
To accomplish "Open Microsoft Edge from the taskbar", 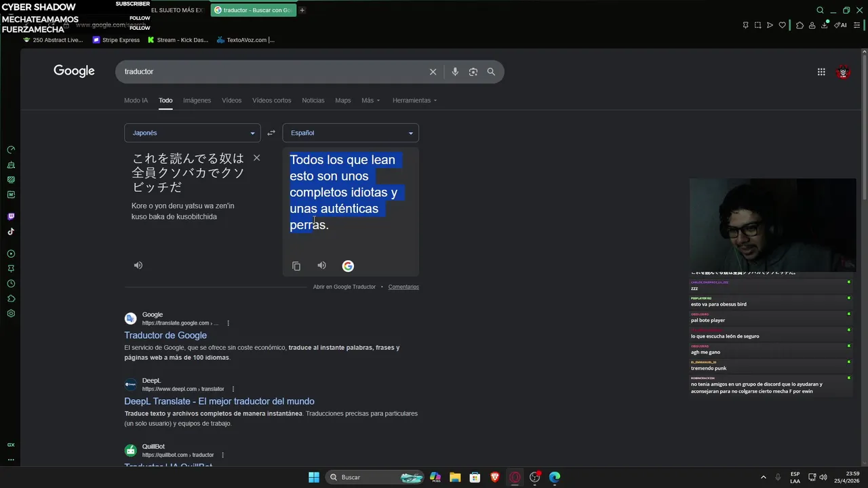I will pyautogui.click(x=555, y=477).
